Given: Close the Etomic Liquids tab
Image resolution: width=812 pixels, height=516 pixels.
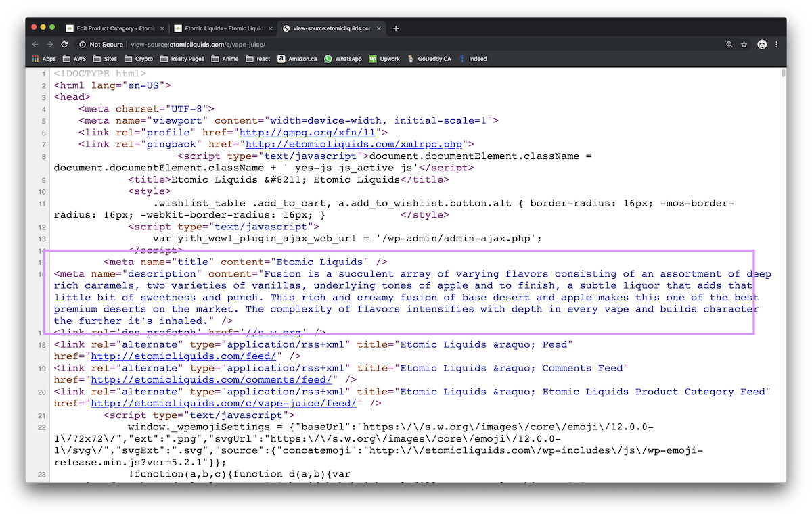Looking at the screenshot, I should tap(271, 28).
